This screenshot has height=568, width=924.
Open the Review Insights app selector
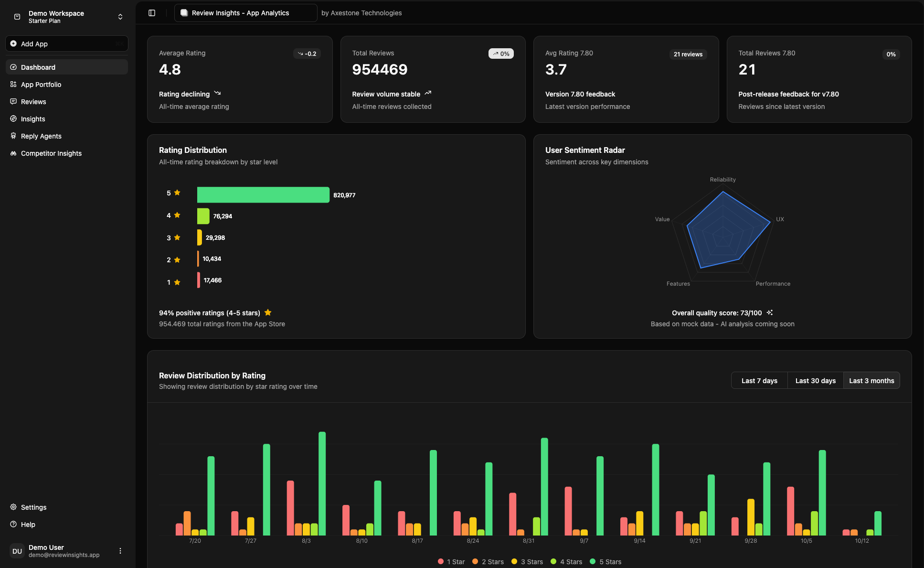pos(245,13)
